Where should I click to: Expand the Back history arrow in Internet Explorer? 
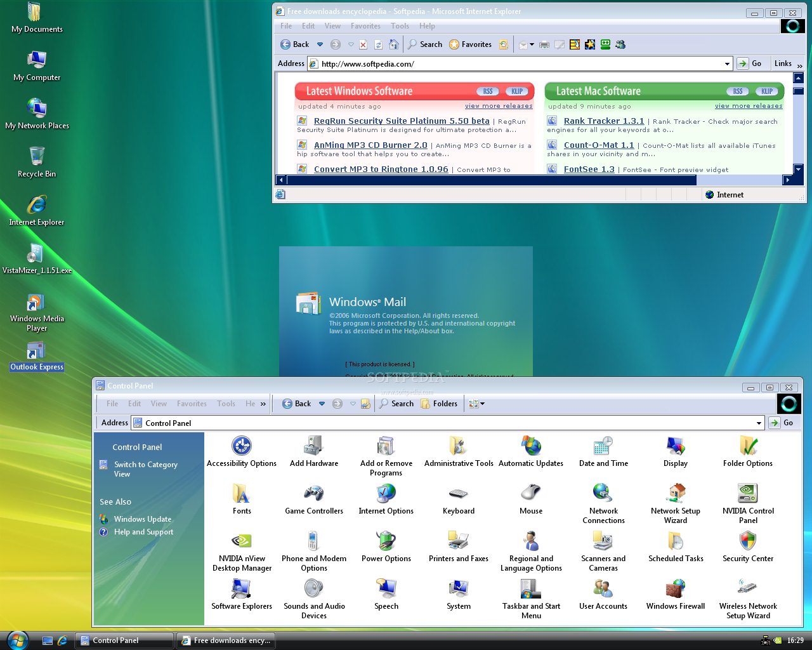[320, 44]
